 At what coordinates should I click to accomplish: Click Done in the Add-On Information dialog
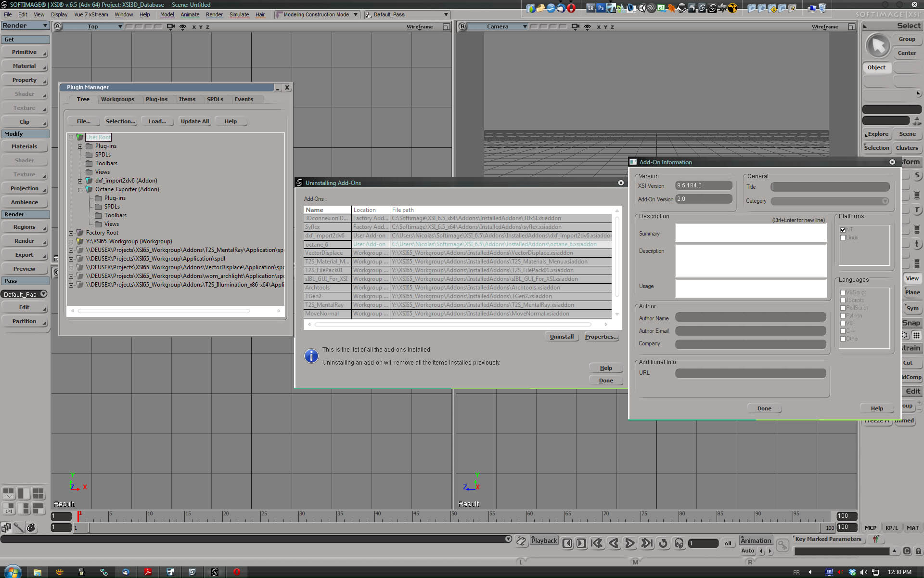764,408
